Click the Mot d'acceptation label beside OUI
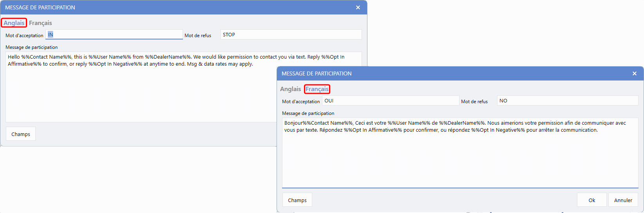 tap(301, 102)
